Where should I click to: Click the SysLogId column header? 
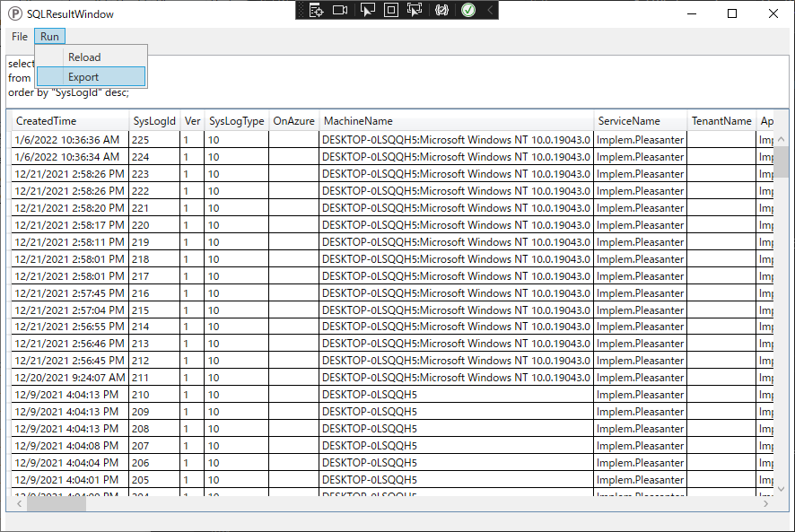coord(154,121)
